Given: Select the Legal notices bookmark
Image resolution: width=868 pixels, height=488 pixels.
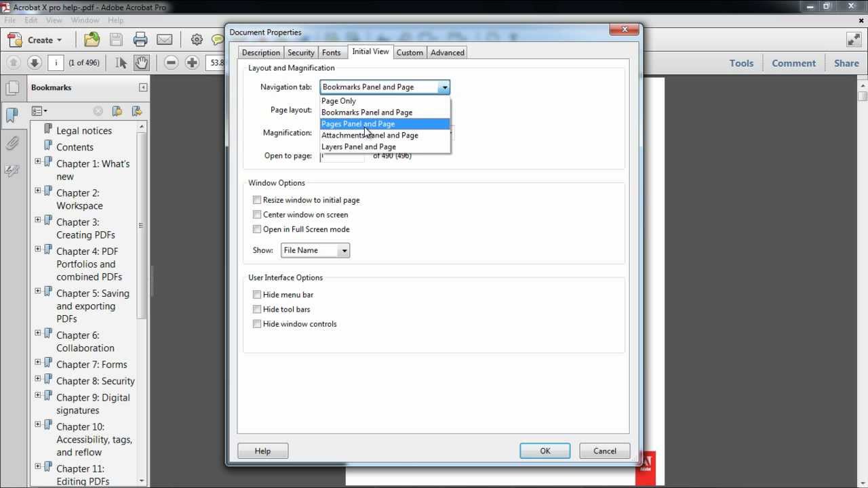Looking at the screenshot, I should click(84, 131).
